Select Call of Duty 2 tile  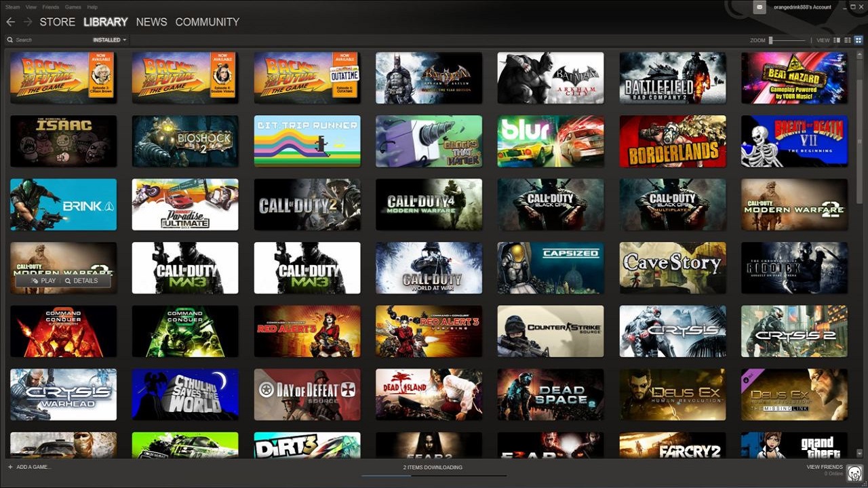point(307,205)
